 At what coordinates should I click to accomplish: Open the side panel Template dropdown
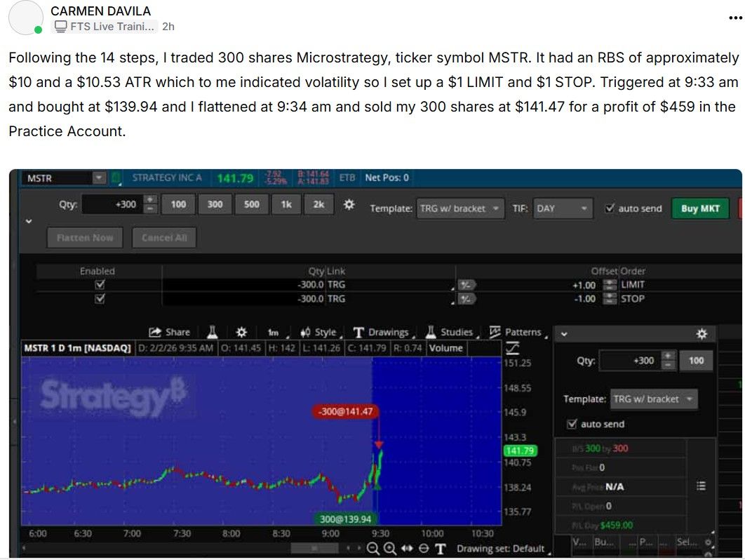[x=655, y=399]
